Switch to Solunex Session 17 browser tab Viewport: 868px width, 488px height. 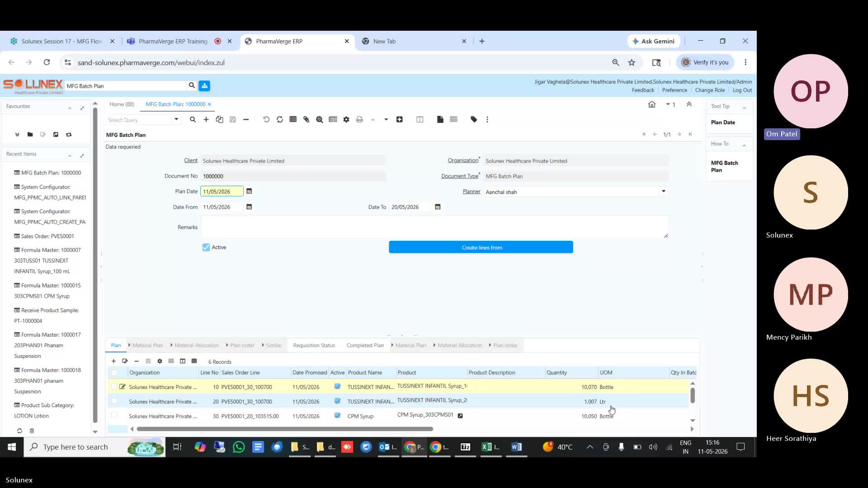pos(62,41)
